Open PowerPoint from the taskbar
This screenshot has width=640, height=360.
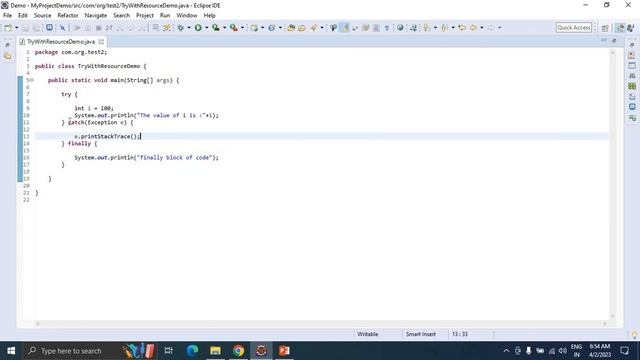tap(284, 351)
